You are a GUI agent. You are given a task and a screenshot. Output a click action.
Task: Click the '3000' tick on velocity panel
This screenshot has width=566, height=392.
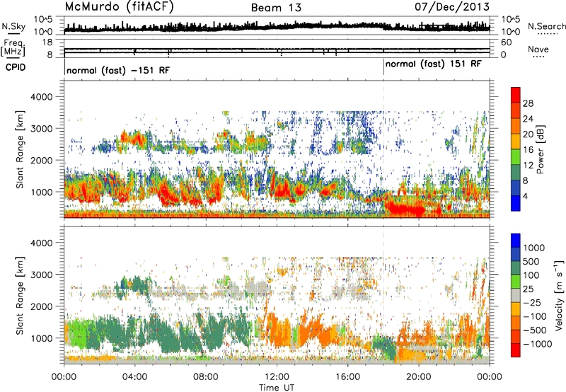[x=43, y=275]
